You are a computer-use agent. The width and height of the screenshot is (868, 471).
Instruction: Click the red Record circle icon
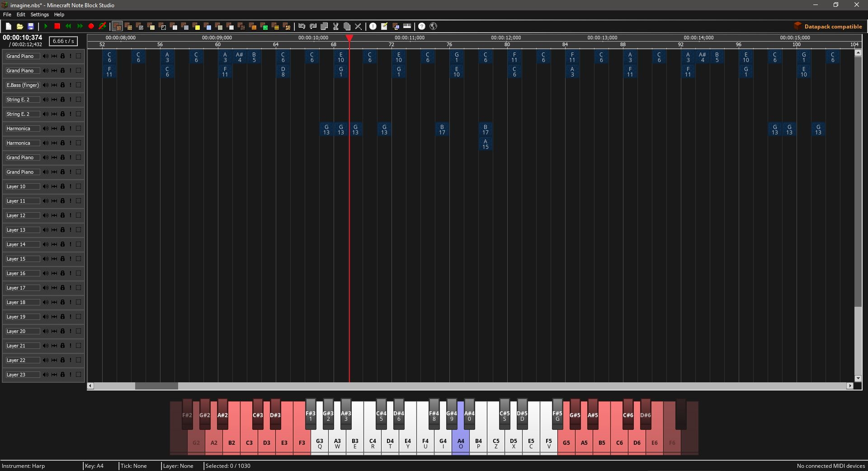[x=91, y=26]
